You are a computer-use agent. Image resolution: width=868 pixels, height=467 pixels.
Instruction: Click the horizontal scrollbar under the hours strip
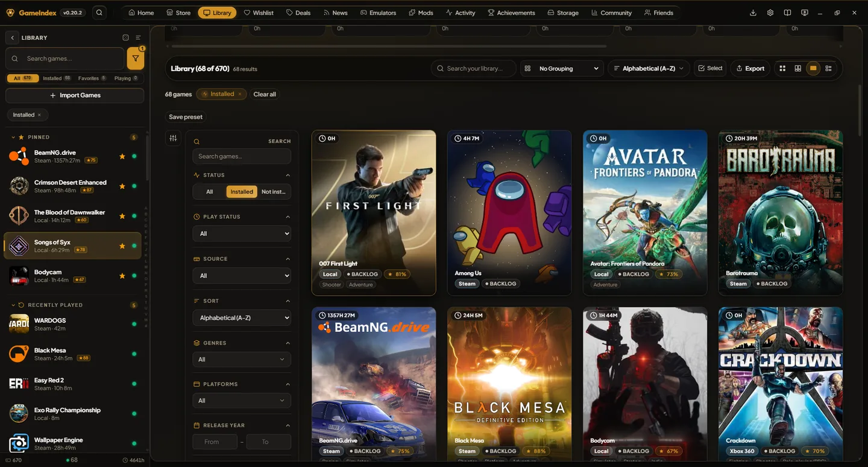pos(389,46)
